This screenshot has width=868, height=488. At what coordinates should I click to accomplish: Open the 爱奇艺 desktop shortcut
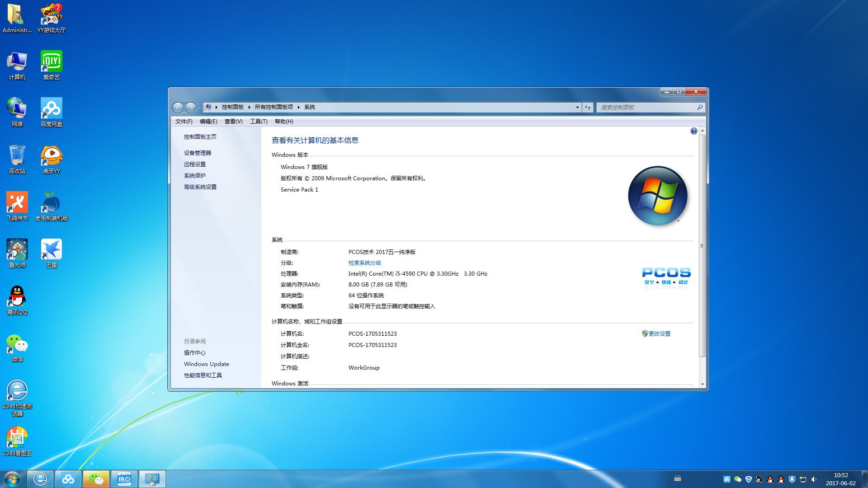pos(52,65)
